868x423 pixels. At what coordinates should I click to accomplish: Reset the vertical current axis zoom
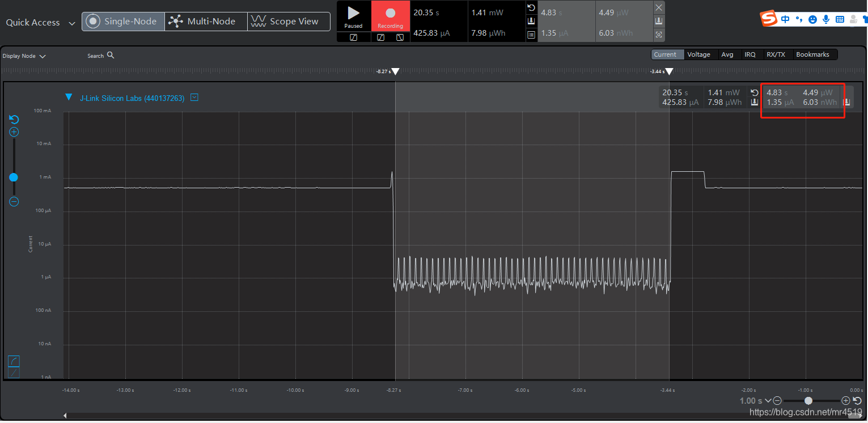tap(14, 120)
